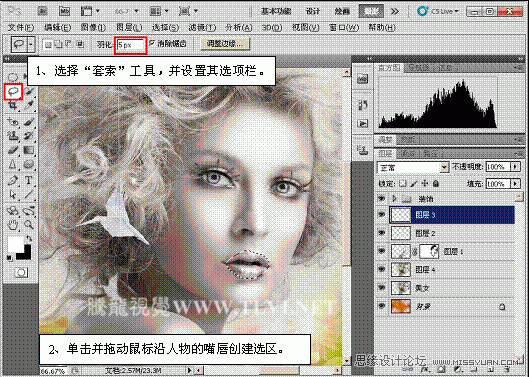
Task: Switch to the 导航器 navigator tab
Action: pos(418,68)
